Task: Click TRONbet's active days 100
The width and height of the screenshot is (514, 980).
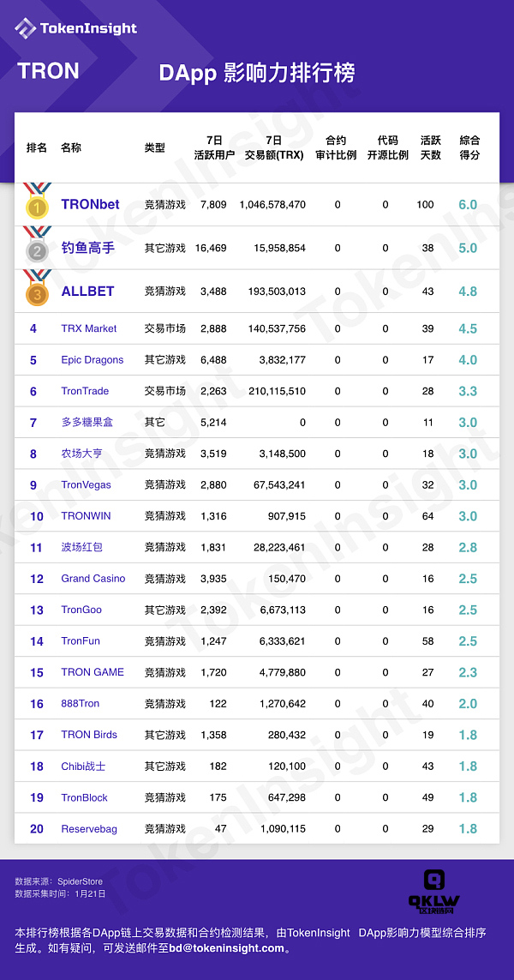Action: point(425,204)
